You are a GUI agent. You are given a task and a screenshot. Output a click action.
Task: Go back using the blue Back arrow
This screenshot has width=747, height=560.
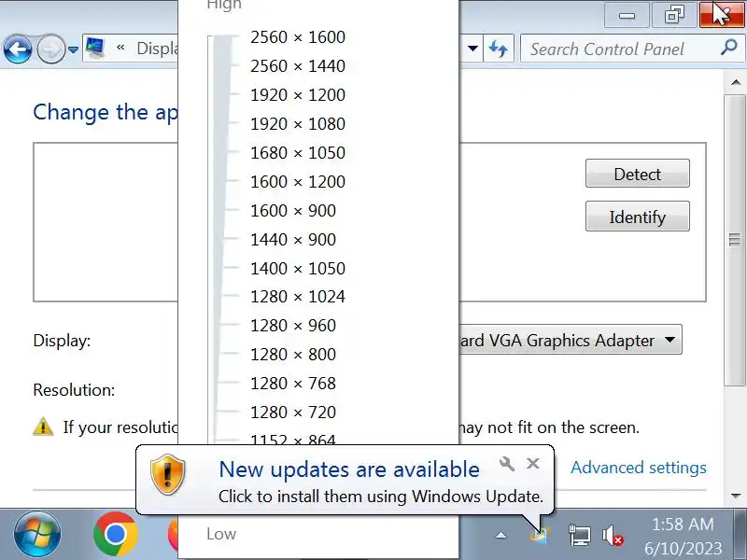coord(18,49)
